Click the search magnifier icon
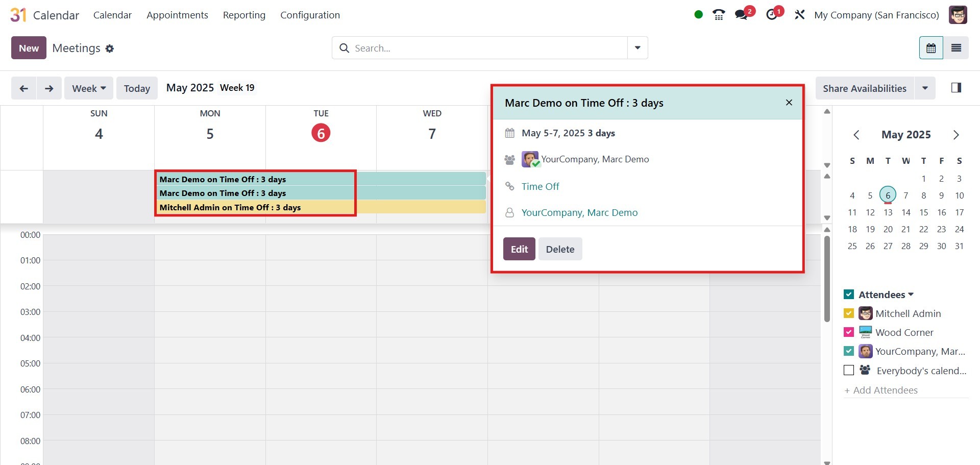Image resolution: width=980 pixels, height=465 pixels. pos(345,48)
